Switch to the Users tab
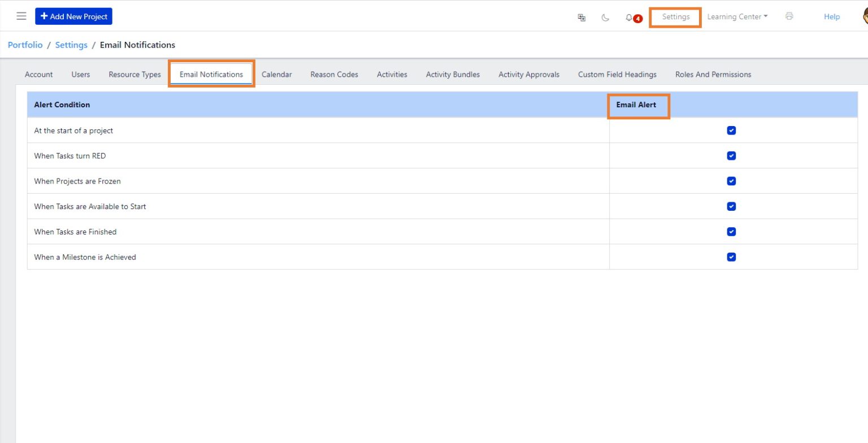 [x=81, y=75]
